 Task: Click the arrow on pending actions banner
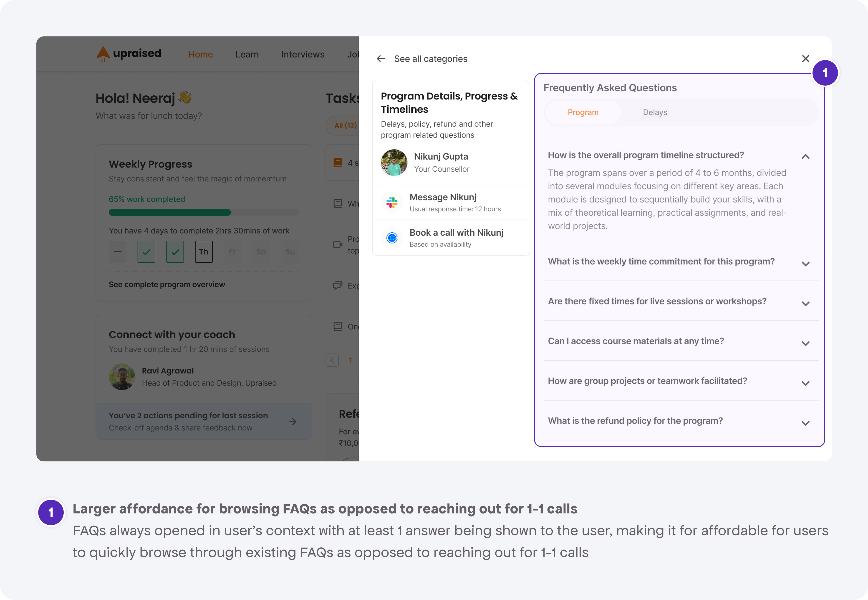coord(293,422)
